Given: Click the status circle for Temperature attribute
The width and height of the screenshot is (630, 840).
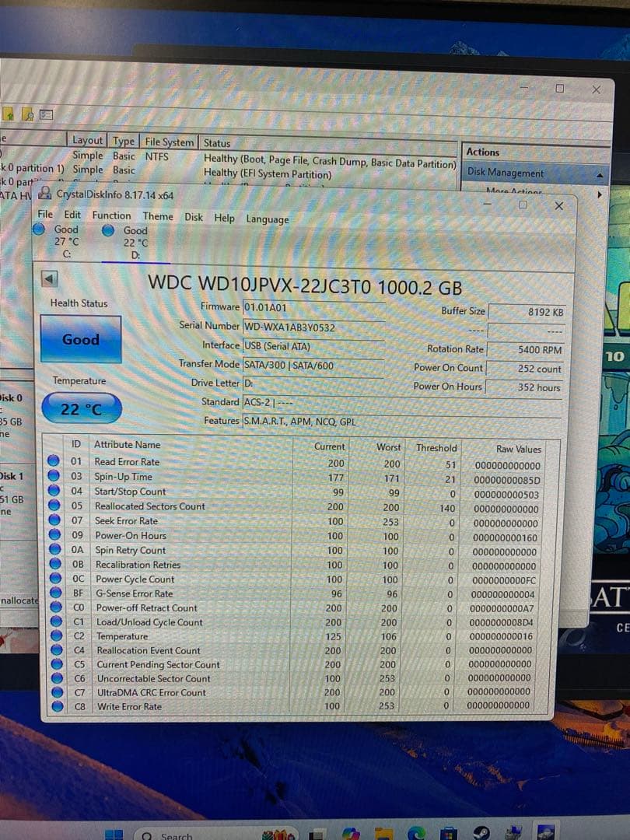Looking at the screenshot, I should point(57,635).
